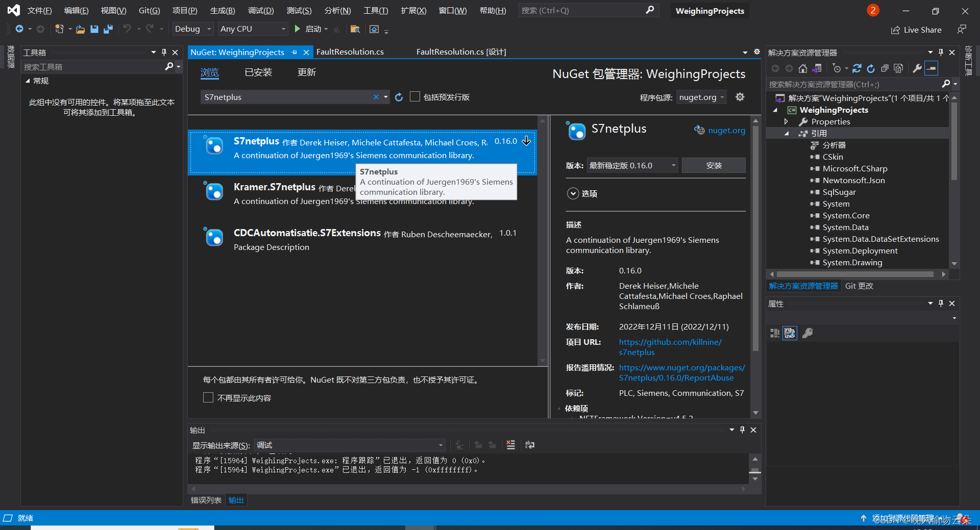Click the Home icon in Solution Explorer
Image resolution: width=980 pixels, height=530 pixels.
802,68
